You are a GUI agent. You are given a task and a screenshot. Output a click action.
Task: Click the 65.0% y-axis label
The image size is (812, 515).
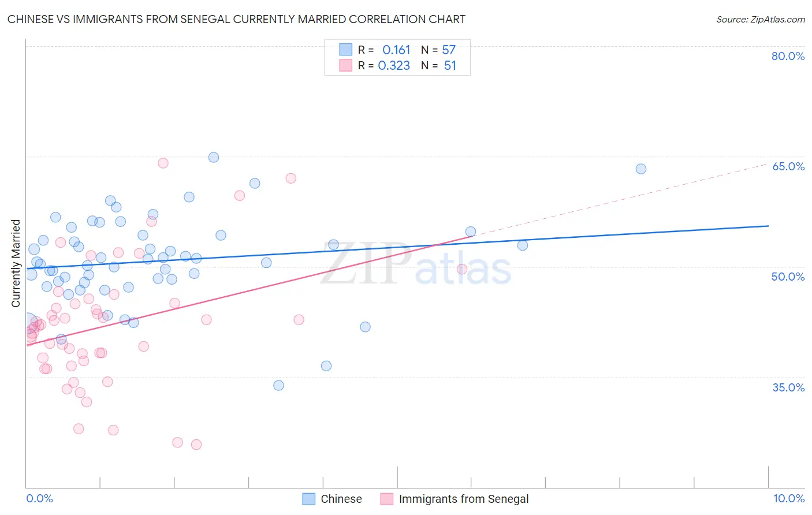click(788, 166)
